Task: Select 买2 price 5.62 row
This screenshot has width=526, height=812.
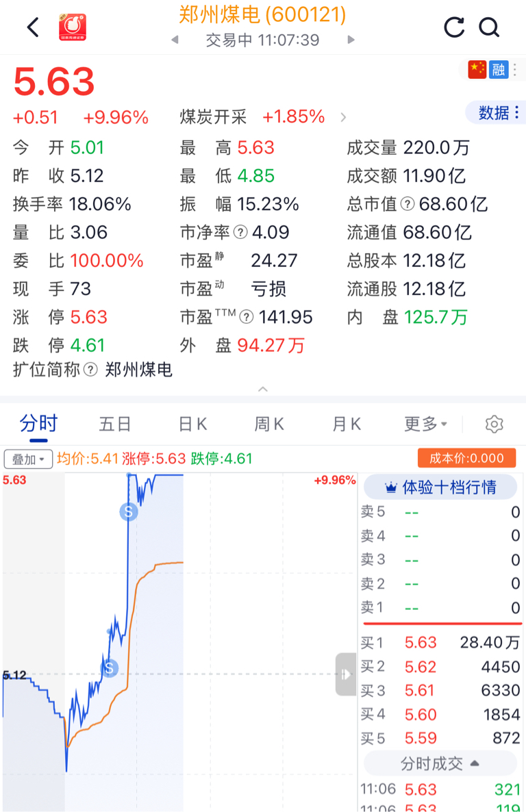Action: pyautogui.click(x=440, y=666)
